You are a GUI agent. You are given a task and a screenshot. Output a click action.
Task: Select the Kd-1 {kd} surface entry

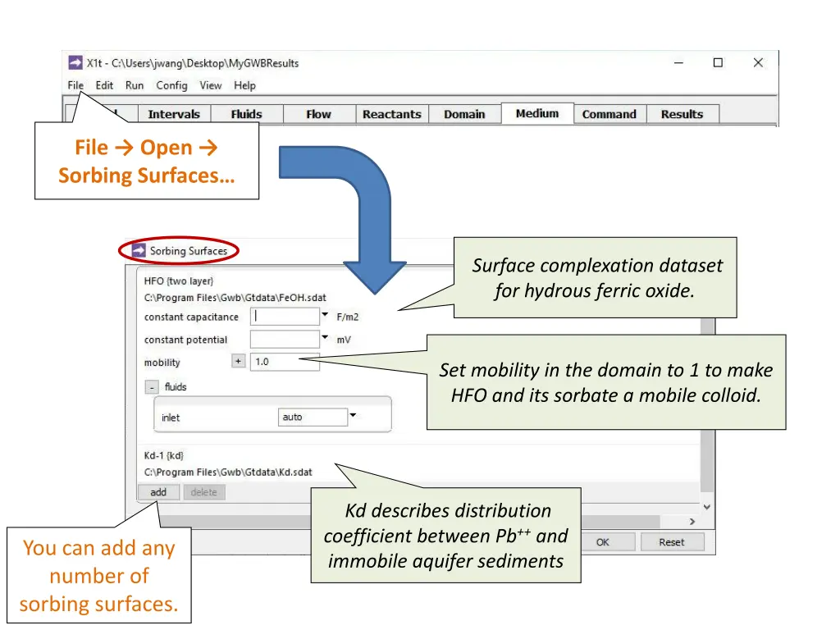[163, 455]
